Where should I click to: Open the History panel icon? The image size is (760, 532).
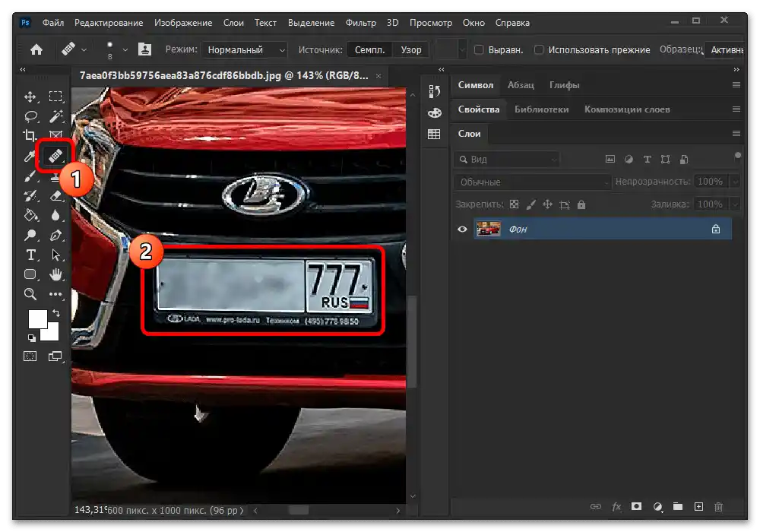pyautogui.click(x=434, y=91)
